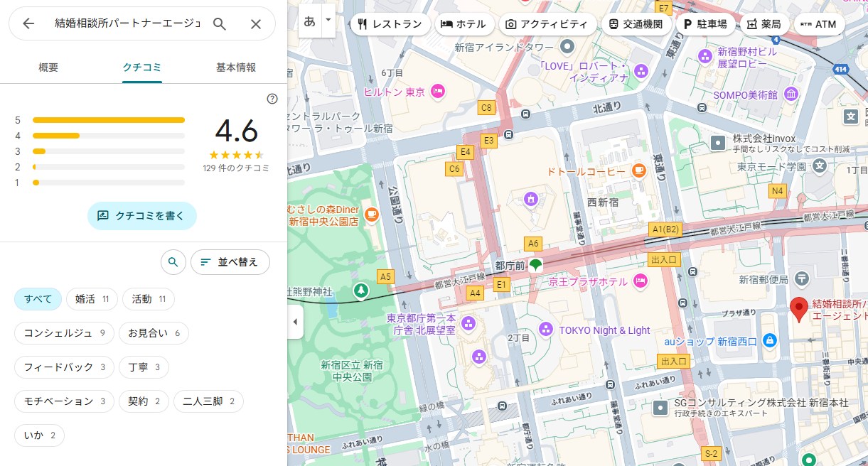Click the 5-star rating bar
868x466 pixels.
108,120
